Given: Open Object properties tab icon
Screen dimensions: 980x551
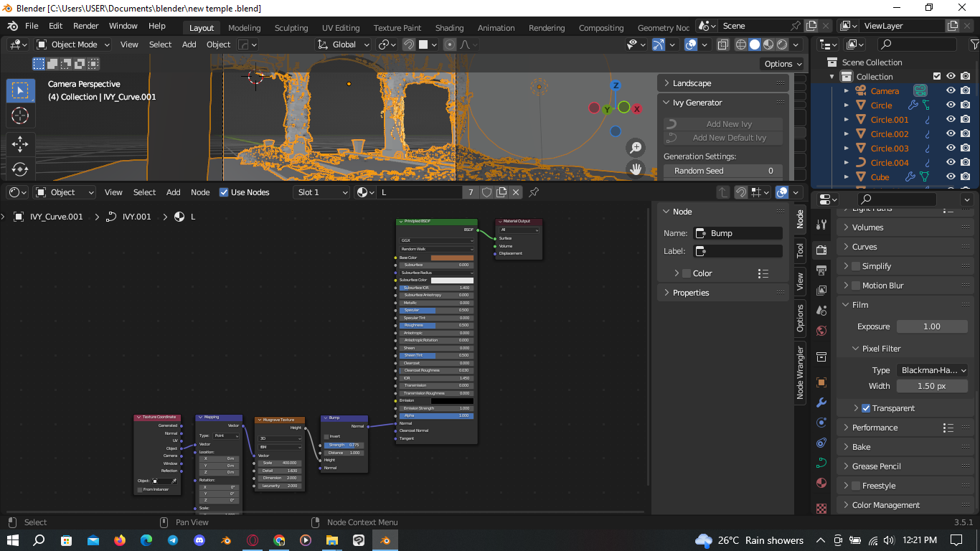Looking at the screenshot, I should coord(821,382).
